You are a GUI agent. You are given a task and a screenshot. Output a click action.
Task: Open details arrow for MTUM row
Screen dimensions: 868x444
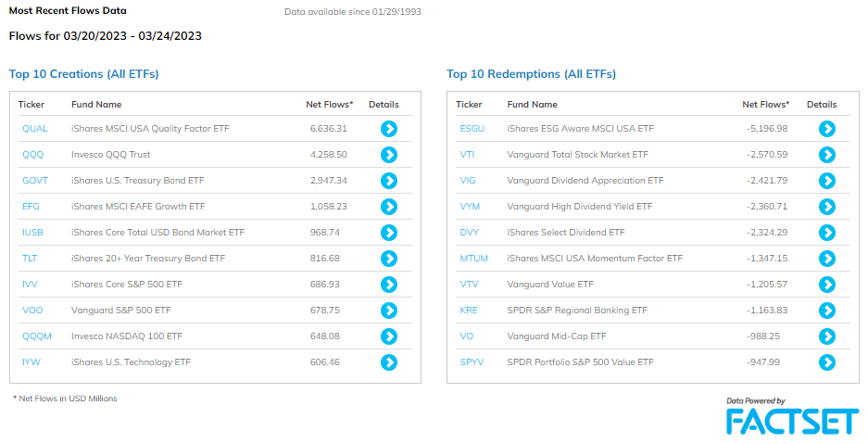pyautogui.click(x=827, y=259)
